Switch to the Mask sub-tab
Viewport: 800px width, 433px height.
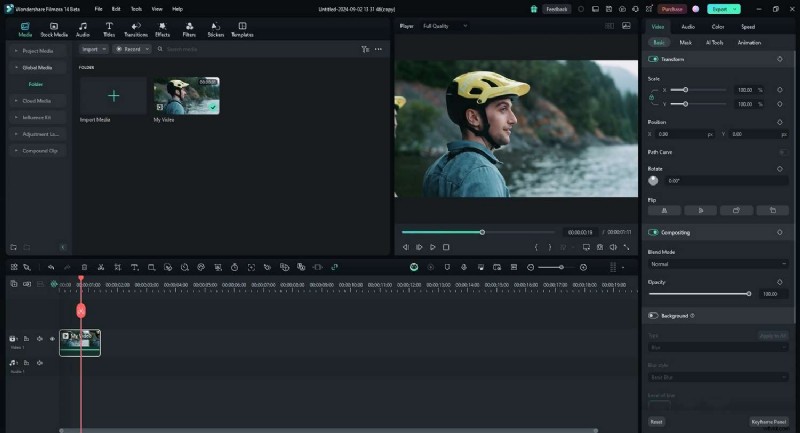point(685,43)
